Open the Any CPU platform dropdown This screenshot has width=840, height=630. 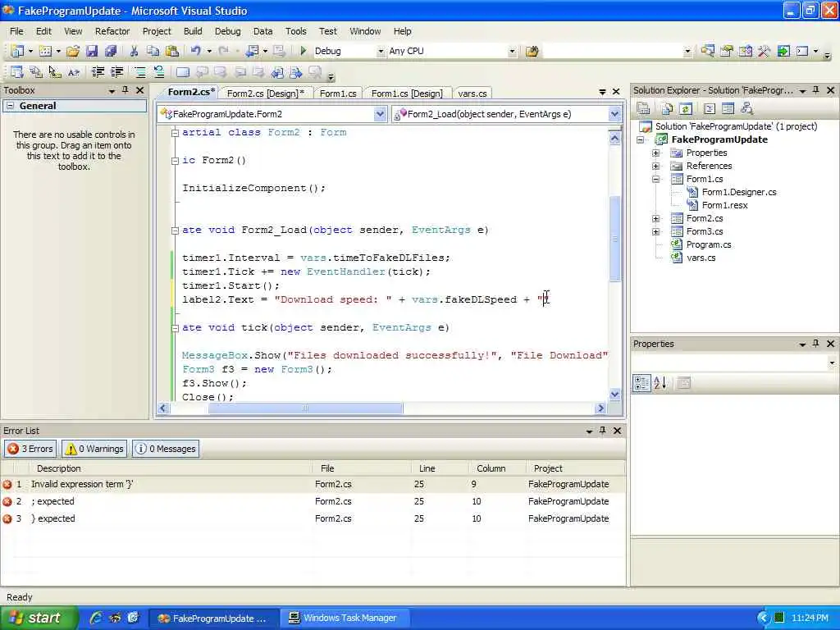coord(512,51)
